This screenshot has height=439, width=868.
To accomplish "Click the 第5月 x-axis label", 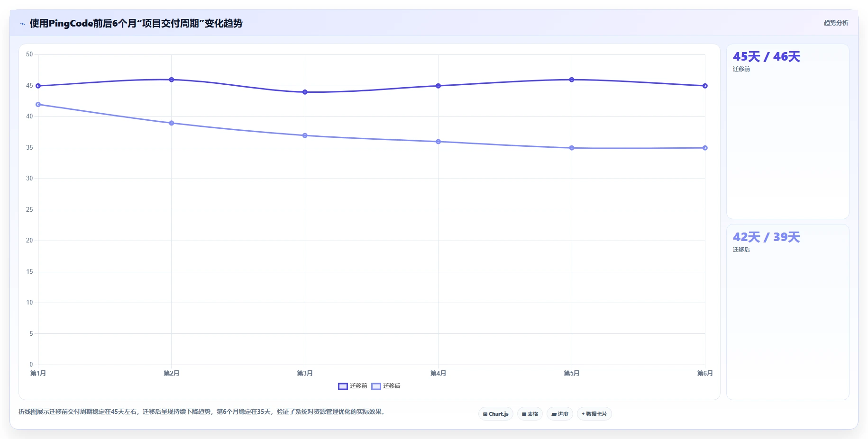I will coord(572,373).
